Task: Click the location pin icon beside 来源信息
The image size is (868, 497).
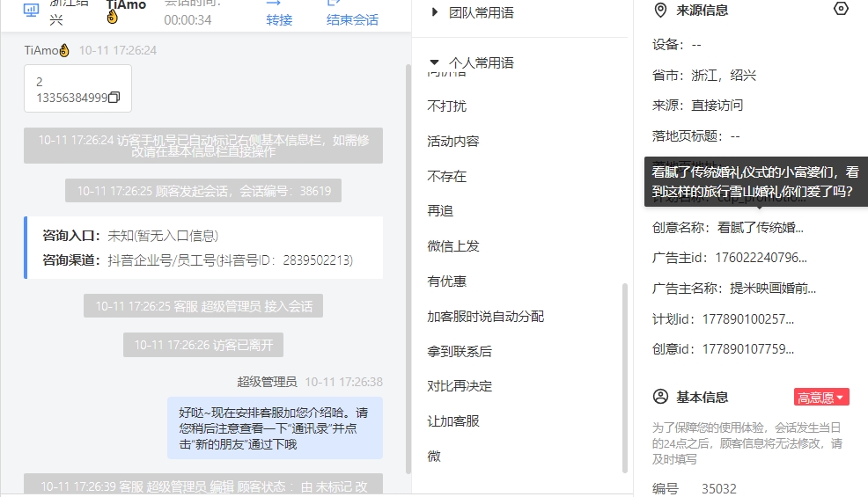Action: [x=660, y=11]
